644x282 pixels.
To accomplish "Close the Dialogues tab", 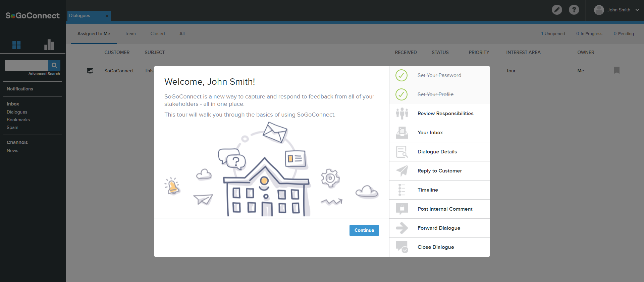I will click(107, 16).
